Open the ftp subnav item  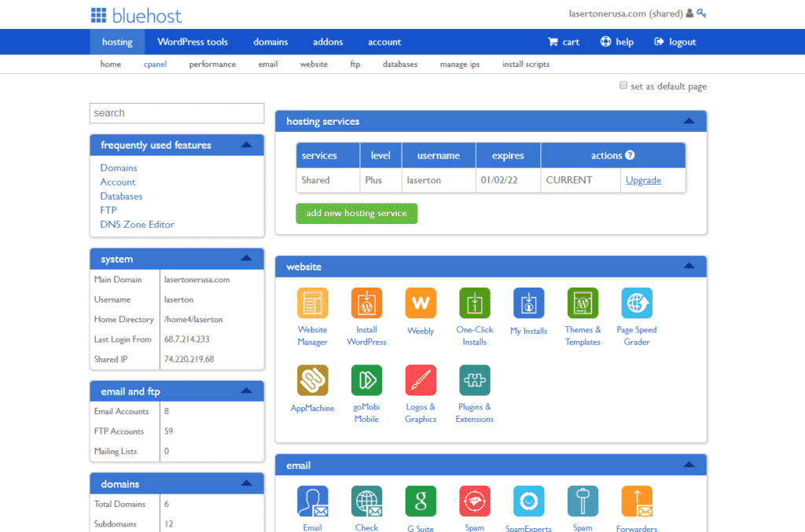tap(355, 64)
